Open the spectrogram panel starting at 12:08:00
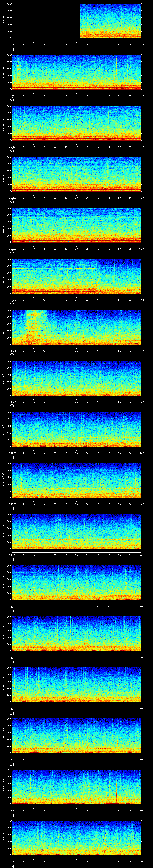Image resolution: width=153 pixels, height=868 pixels. tap(77, 225)
